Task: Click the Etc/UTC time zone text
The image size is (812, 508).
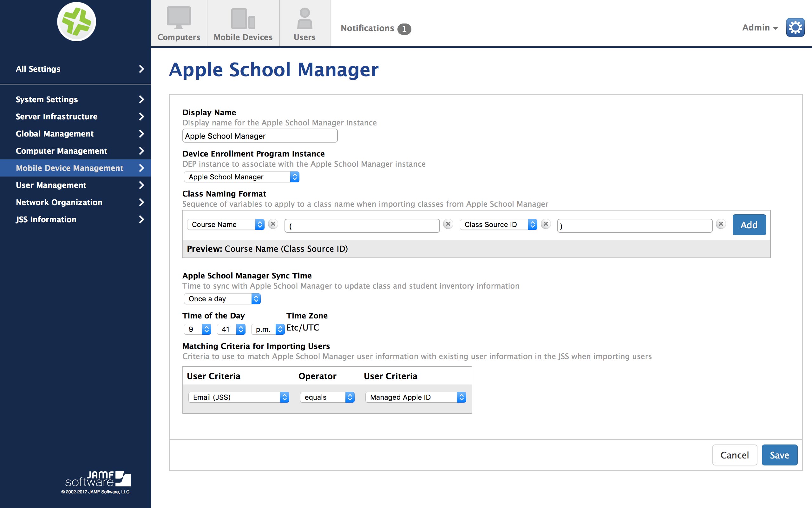Action: click(x=303, y=328)
